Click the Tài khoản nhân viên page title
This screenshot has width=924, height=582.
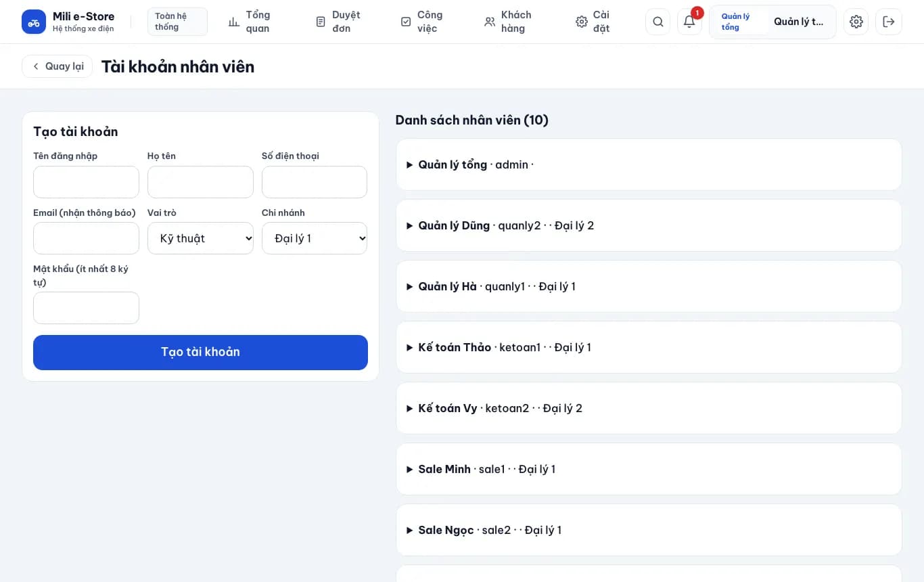click(178, 66)
